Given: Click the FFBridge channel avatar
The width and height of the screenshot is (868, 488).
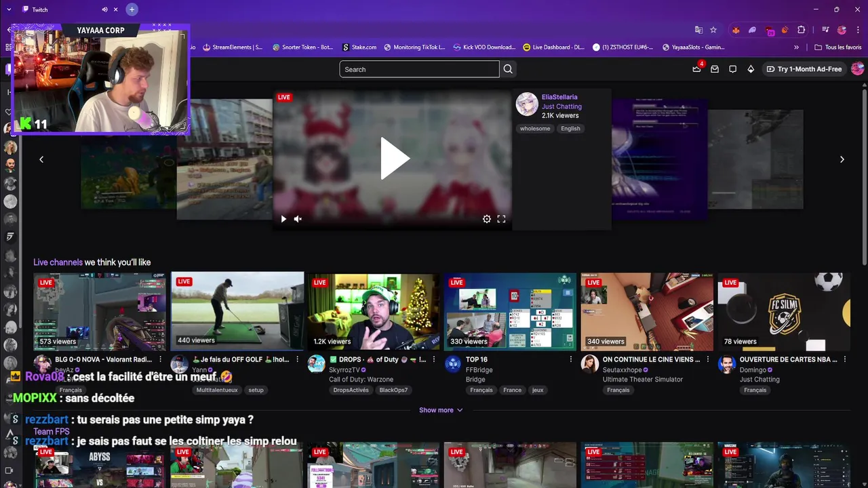Looking at the screenshot, I should click(453, 364).
